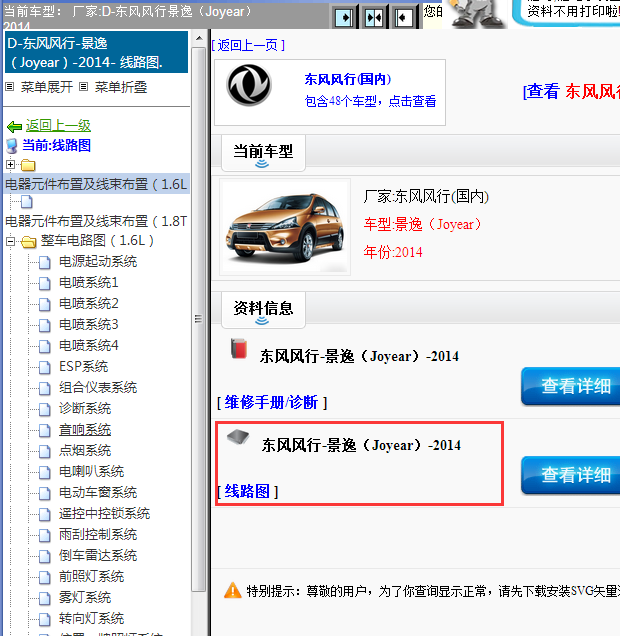Collapse all menus with 菜单折叠
Screen dimensions: 620x636
click(x=120, y=87)
